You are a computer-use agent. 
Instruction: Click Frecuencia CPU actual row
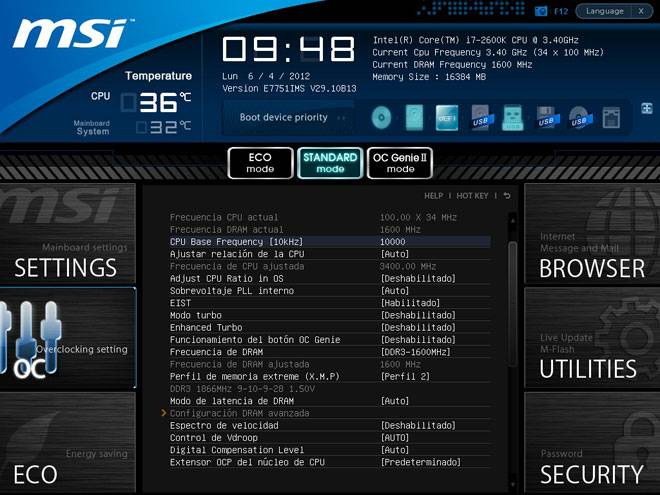click(330, 218)
